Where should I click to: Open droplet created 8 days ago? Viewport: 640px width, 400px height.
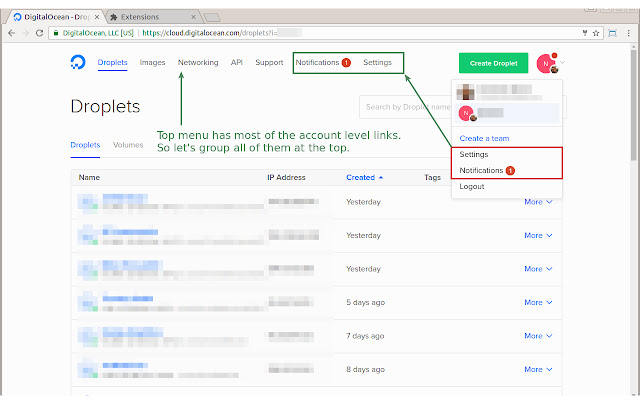[x=125, y=365]
